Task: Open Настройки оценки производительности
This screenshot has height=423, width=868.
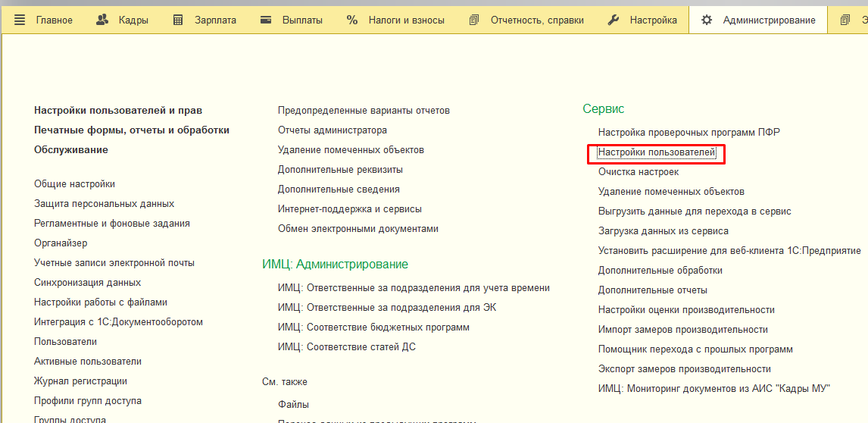Action: (x=686, y=309)
